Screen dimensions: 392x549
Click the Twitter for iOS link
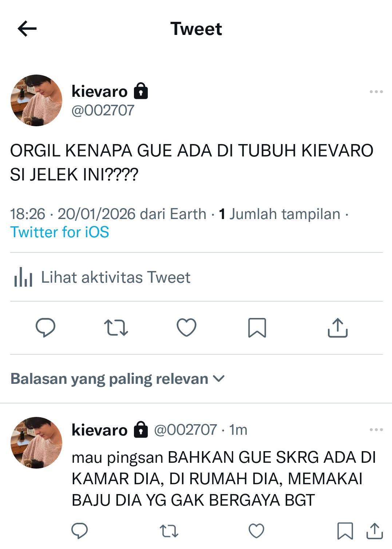click(60, 232)
